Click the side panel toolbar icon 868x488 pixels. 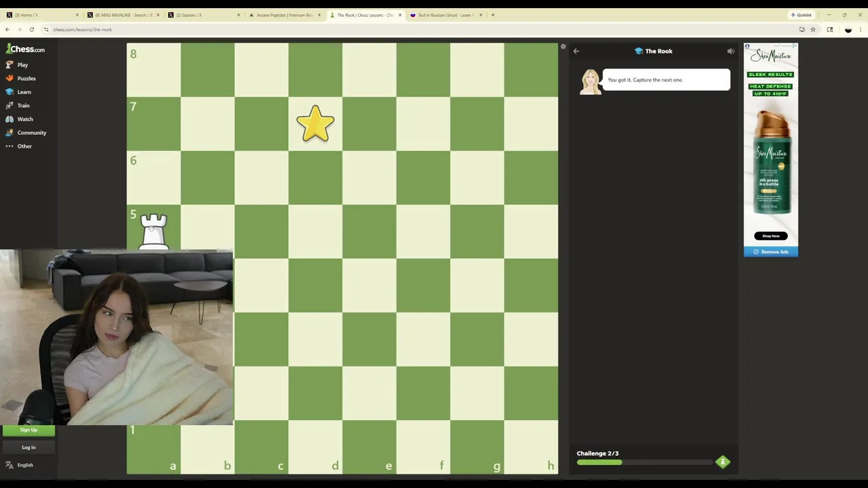pos(830,29)
